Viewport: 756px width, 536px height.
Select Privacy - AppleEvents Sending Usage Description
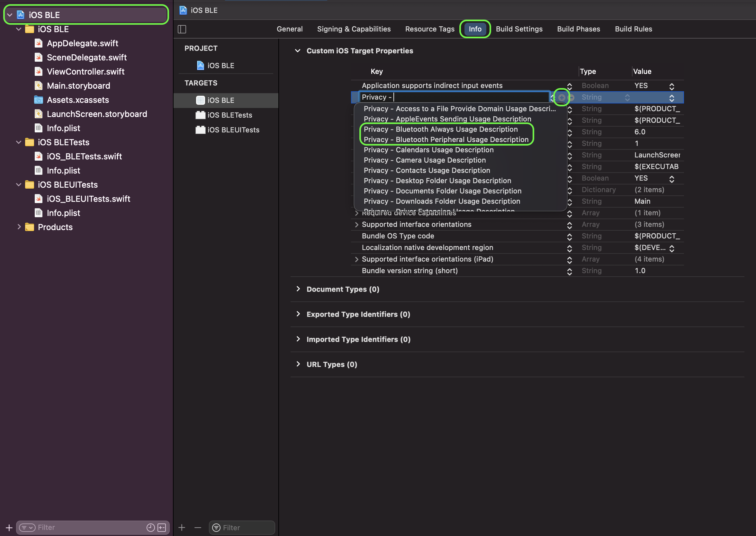point(447,119)
